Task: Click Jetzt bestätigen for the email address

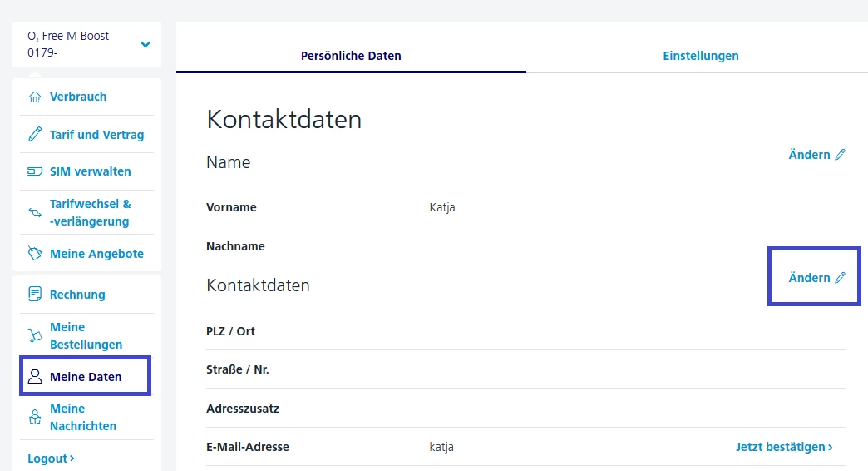Action: coord(784,447)
